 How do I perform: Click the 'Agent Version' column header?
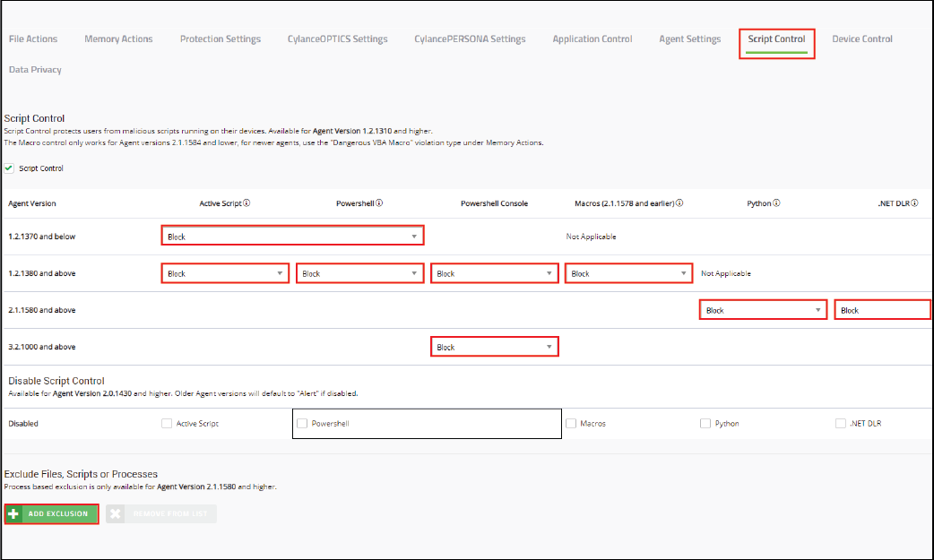[x=32, y=203]
